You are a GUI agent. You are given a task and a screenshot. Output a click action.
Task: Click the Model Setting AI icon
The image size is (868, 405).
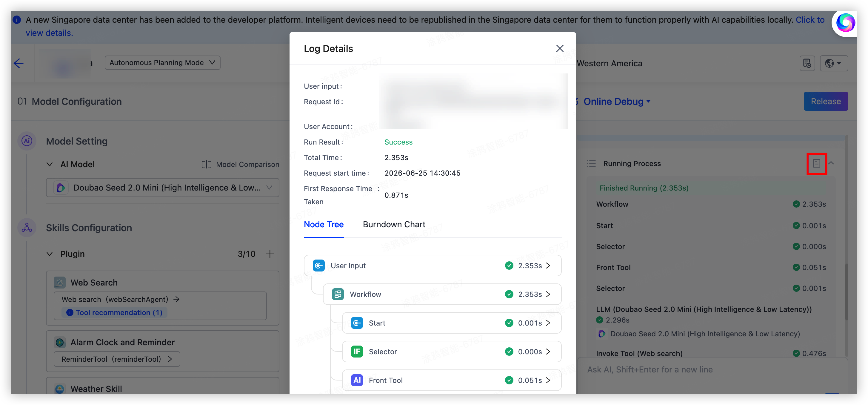point(27,141)
